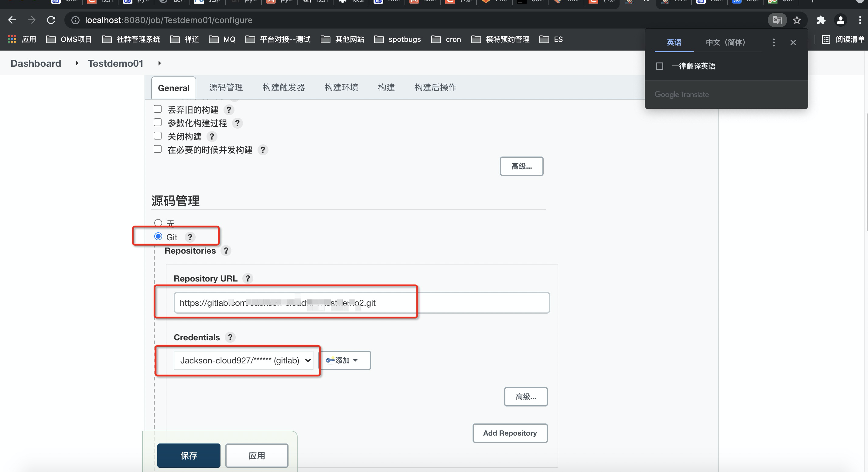
Task: Click the bookmark star icon
Action: pyautogui.click(x=797, y=20)
